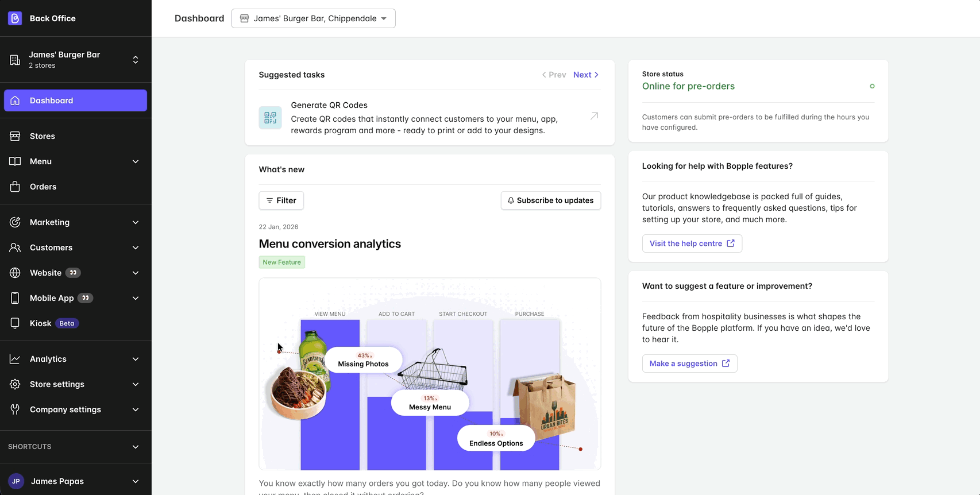
Task: Click the Filter button under What's new
Action: [x=281, y=200]
